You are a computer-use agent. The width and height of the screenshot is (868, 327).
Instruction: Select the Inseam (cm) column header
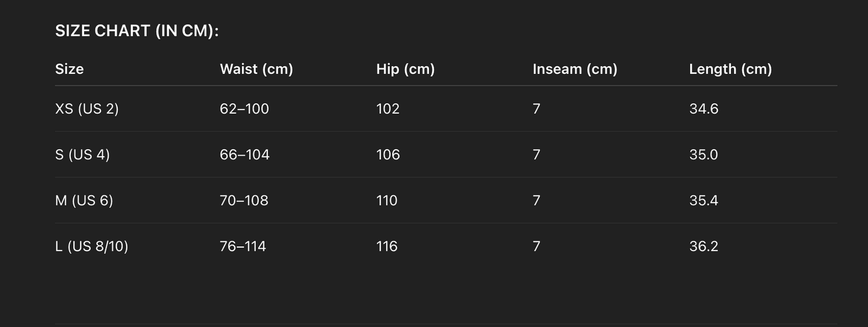(575, 69)
